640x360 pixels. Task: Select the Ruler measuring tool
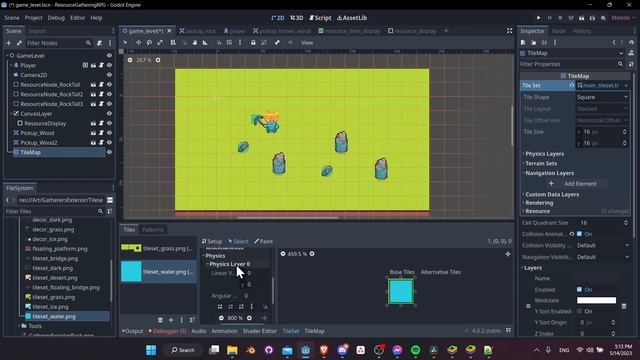tap(205, 42)
